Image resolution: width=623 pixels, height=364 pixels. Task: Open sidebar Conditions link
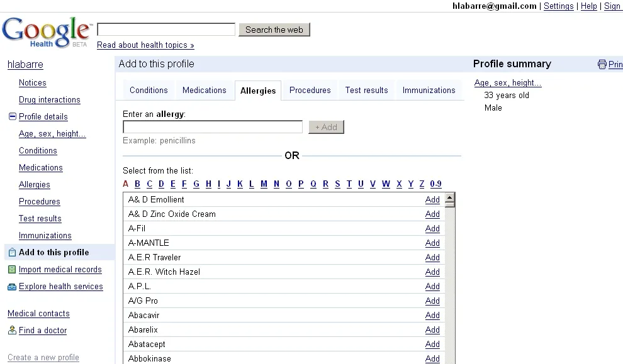tap(38, 150)
